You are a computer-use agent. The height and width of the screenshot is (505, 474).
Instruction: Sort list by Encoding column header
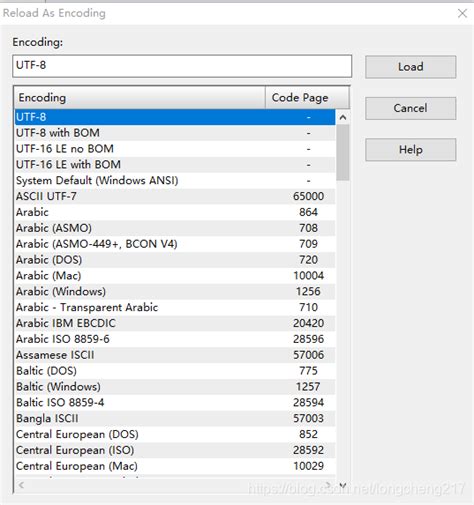click(x=140, y=98)
